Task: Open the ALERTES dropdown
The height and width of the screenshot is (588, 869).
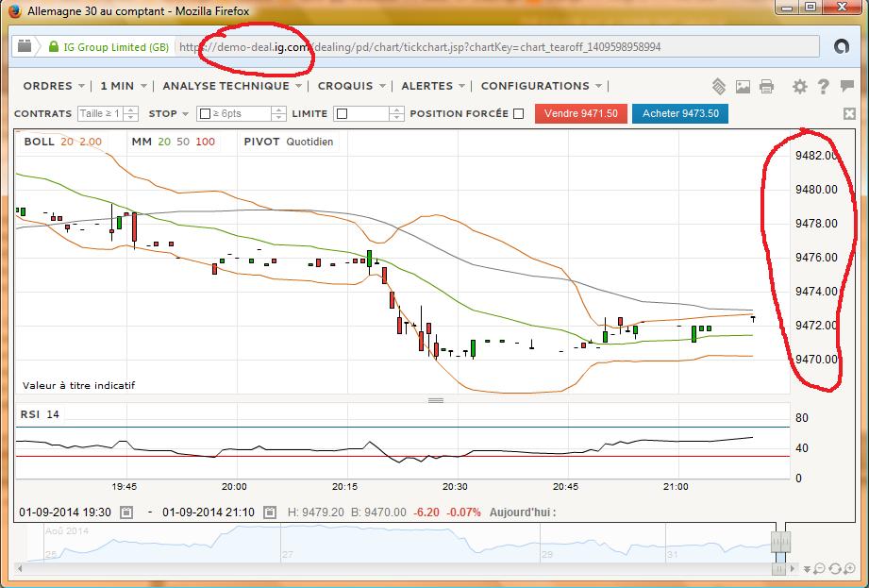Action: 433,86
